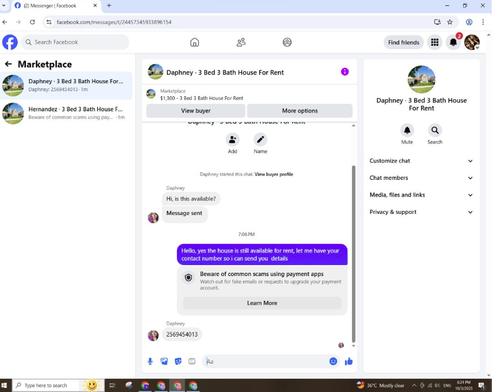
Task: Click the Marketplace listing price line
Action: pos(202,98)
